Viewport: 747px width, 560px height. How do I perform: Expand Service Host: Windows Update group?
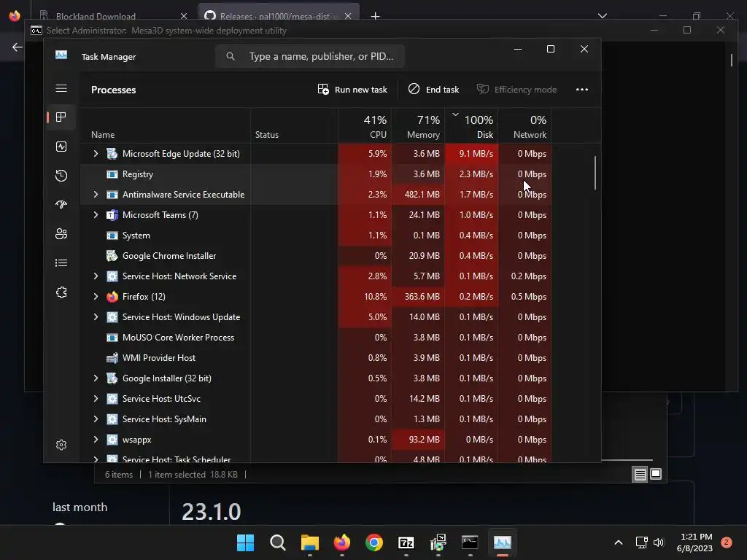[96, 317]
